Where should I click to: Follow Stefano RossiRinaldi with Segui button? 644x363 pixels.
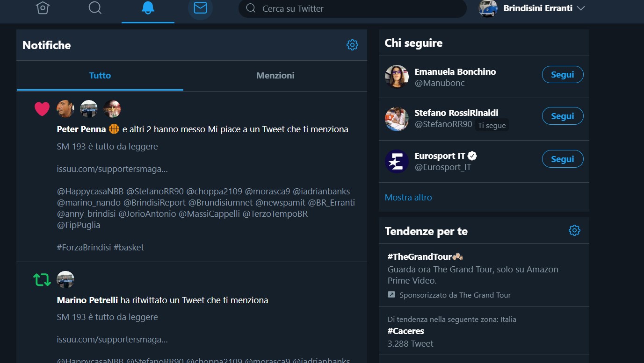click(x=562, y=116)
